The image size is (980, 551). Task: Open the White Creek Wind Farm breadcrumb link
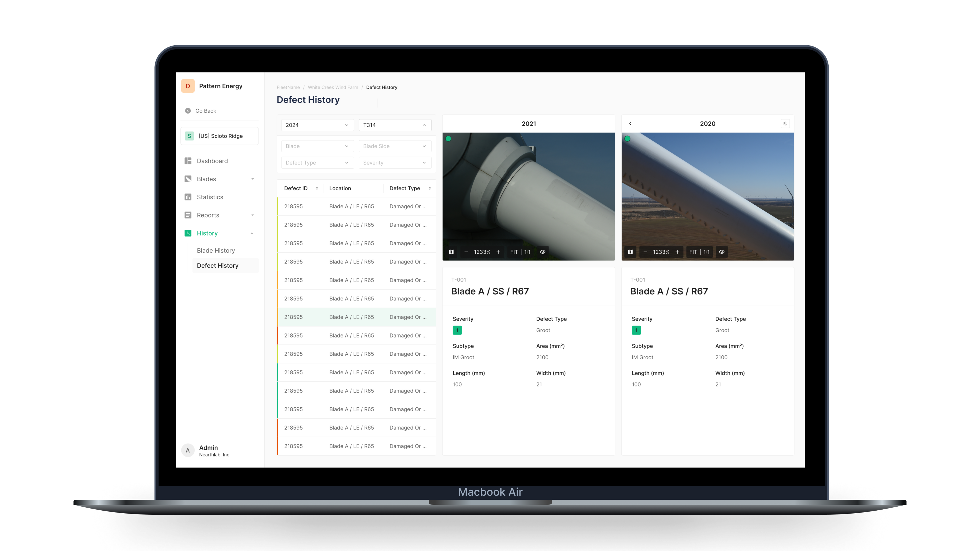click(333, 87)
